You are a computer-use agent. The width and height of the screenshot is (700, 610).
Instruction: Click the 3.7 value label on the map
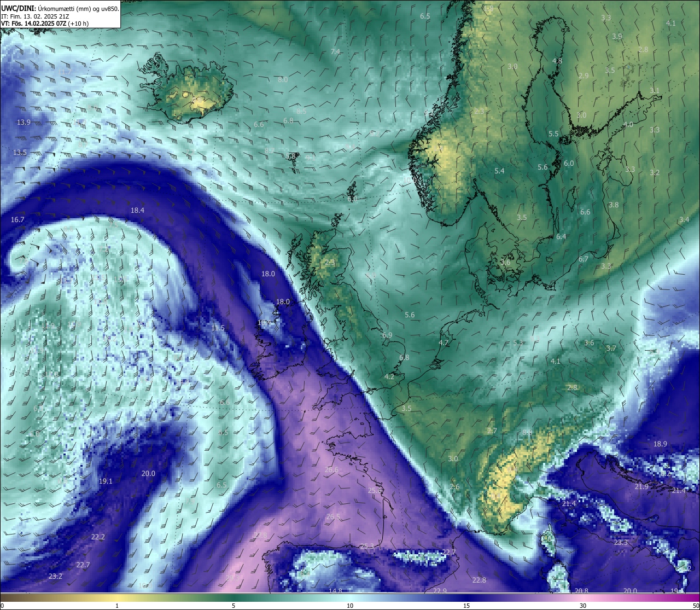pyautogui.click(x=611, y=348)
